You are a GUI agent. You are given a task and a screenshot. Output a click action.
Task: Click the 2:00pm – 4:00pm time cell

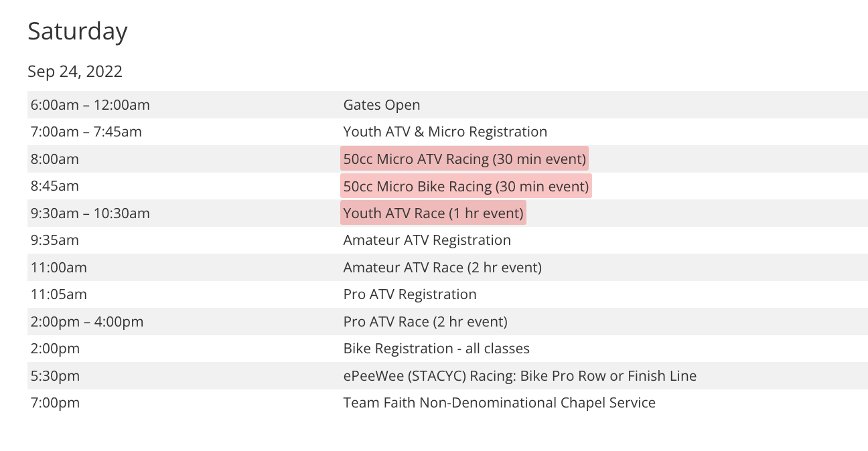87,322
